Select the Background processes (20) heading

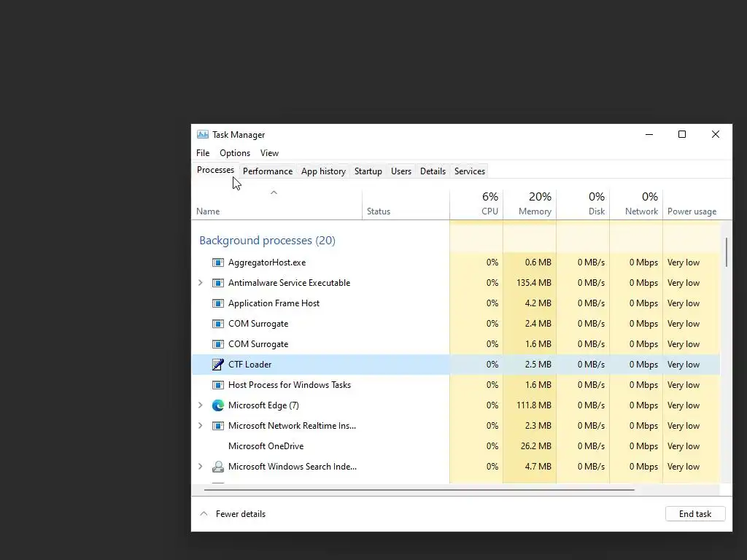pyautogui.click(x=267, y=241)
